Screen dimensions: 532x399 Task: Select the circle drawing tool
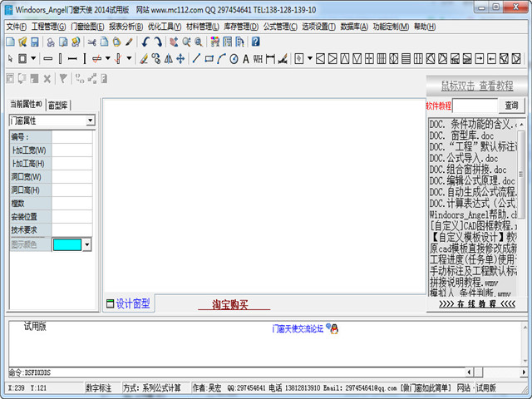click(234, 59)
